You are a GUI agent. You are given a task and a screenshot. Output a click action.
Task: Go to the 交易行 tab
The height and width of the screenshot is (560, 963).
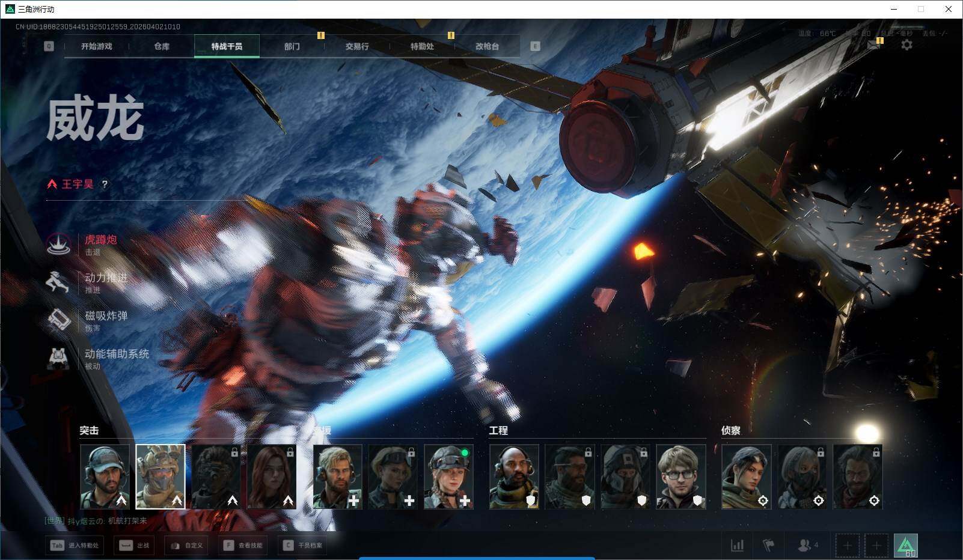[357, 46]
